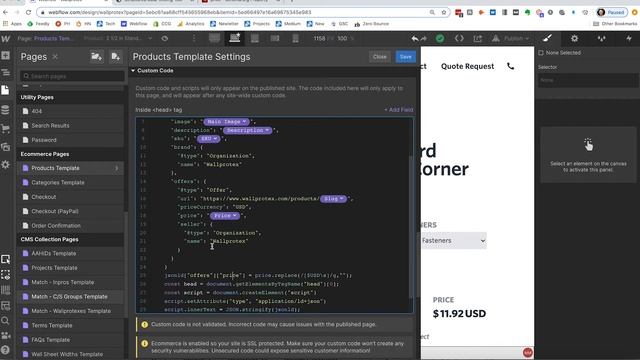Viewport: 640px width, 360px height.
Task: Close the Pages panel with X
Action: coord(55,57)
